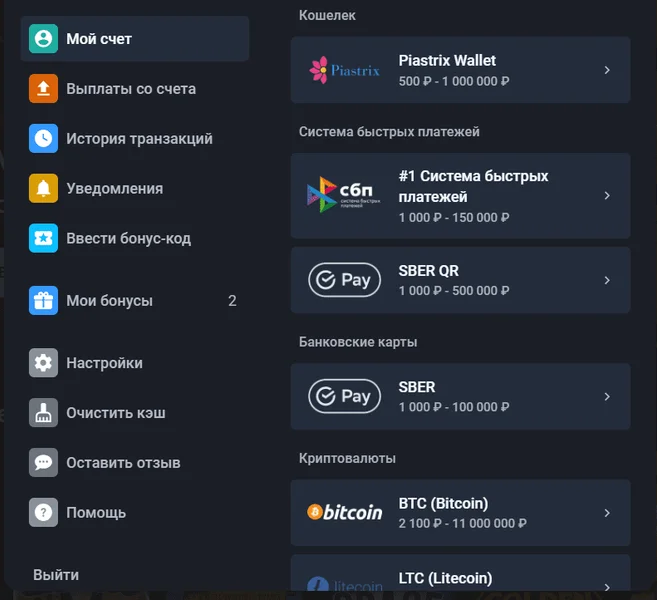Viewport: 657px width, 600px height.
Task: Open the gear icon for Настройки
Action: click(x=43, y=363)
